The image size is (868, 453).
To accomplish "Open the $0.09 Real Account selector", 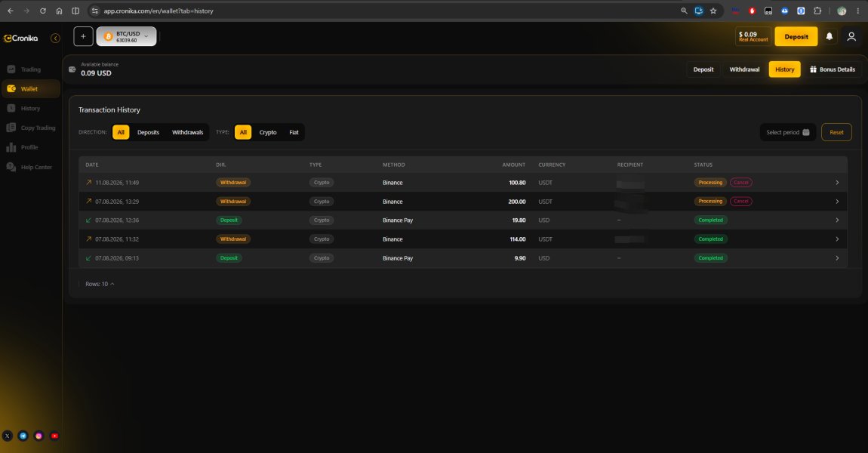I will pyautogui.click(x=753, y=36).
